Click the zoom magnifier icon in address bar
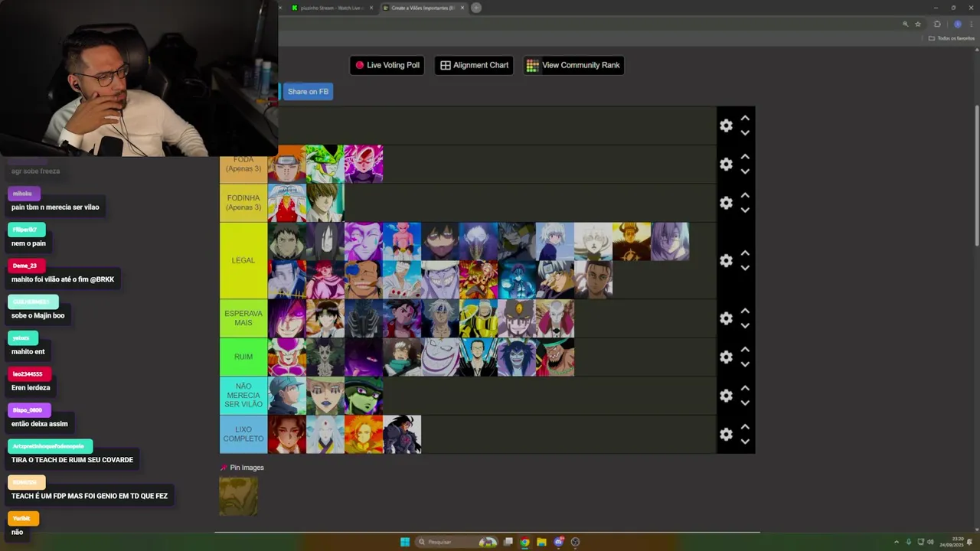The width and height of the screenshot is (980, 551). point(905,24)
